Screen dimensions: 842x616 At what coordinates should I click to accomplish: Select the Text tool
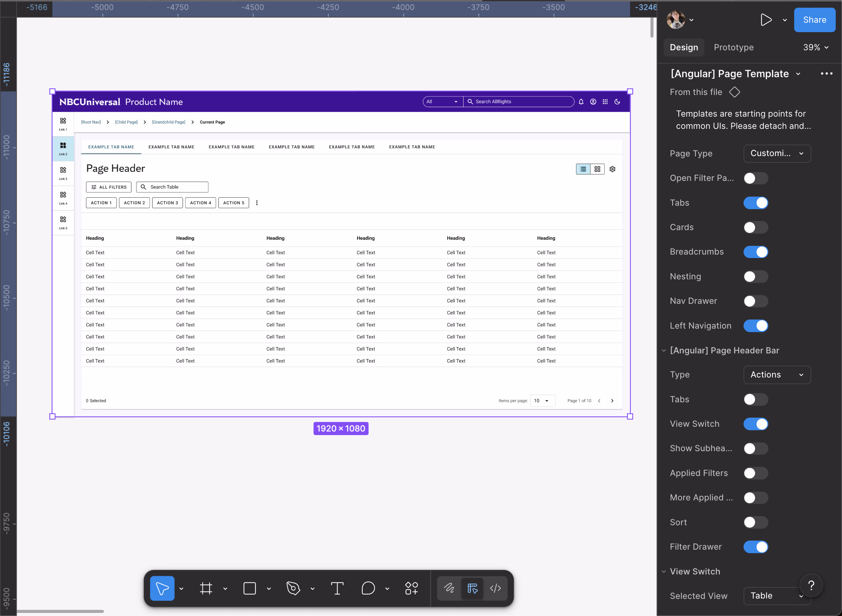[337, 588]
